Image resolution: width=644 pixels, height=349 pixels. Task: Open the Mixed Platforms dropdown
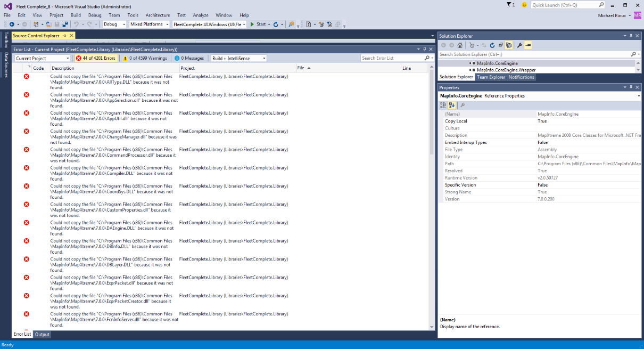[x=149, y=24]
